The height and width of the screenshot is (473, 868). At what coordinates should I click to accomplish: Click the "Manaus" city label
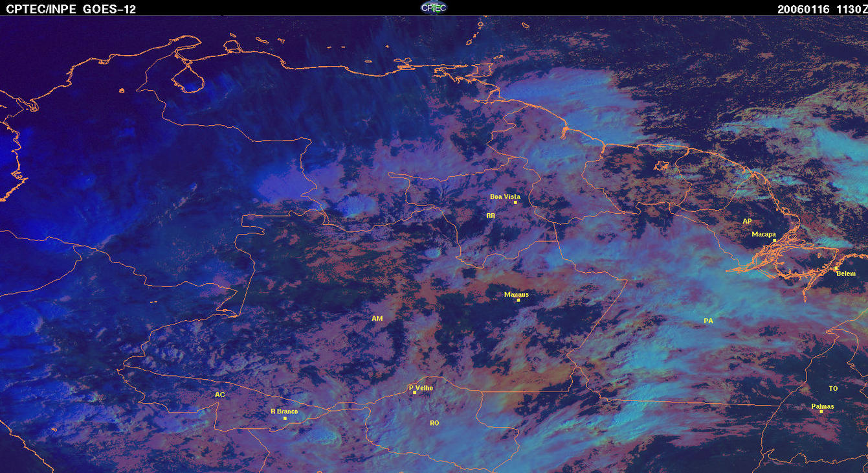(x=517, y=294)
